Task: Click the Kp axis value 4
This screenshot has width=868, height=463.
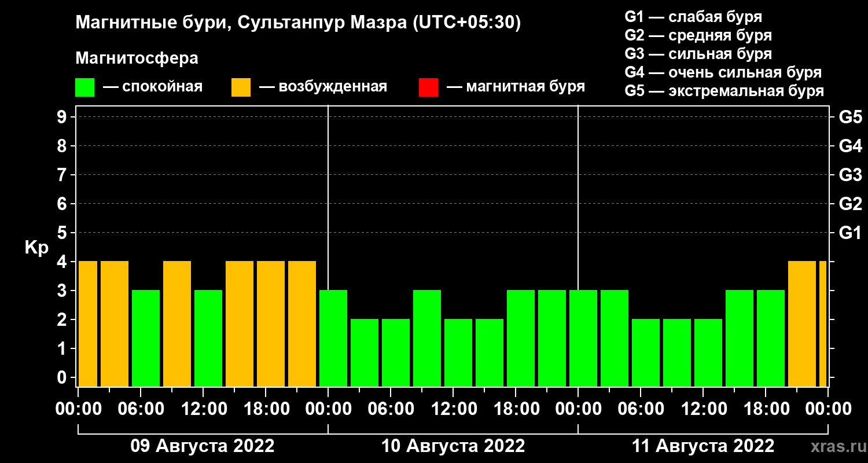Action: (63, 262)
